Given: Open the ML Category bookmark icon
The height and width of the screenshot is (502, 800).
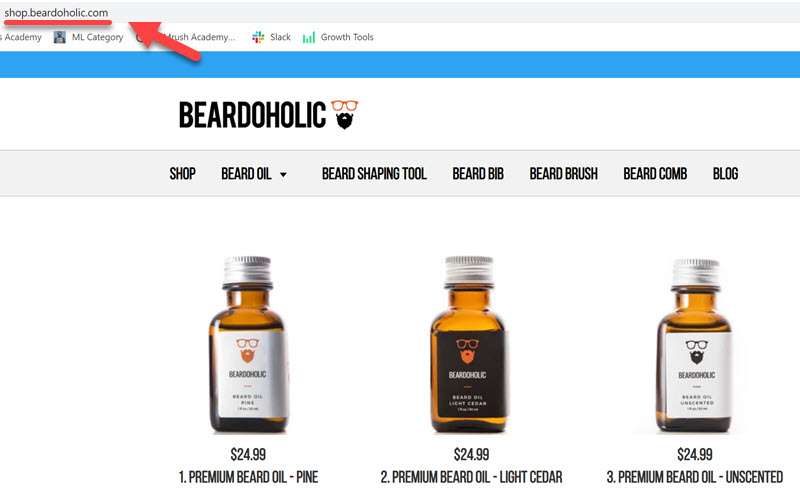Looking at the screenshot, I should (x=60, y=37).
